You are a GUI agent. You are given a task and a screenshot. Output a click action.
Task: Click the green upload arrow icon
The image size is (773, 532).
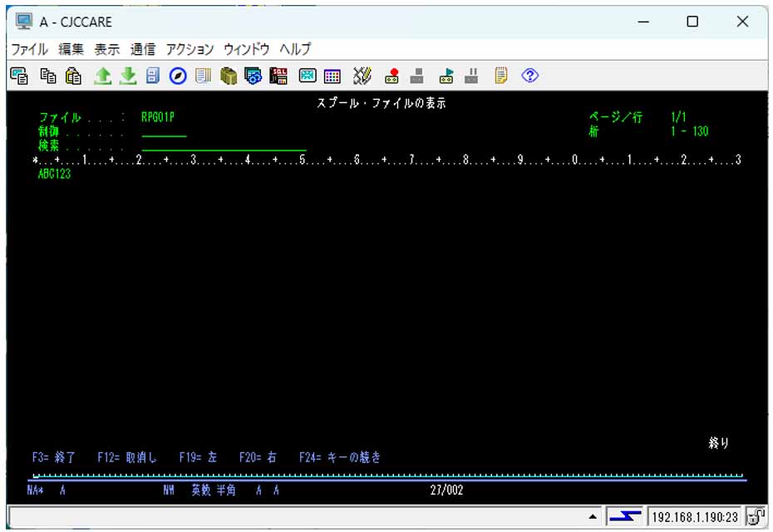(x=101, y=76)
